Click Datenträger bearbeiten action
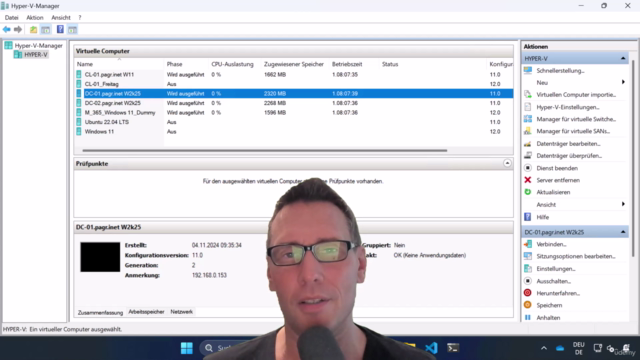Viewport: 640px width, 360px height. pos(568,144)
